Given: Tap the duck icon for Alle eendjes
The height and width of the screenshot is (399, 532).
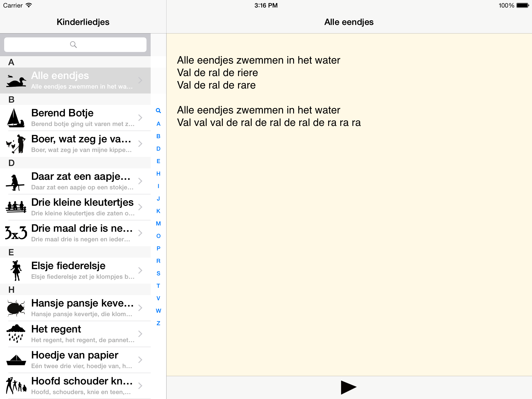Looking at the screenshot, I should tap(16, 81).
